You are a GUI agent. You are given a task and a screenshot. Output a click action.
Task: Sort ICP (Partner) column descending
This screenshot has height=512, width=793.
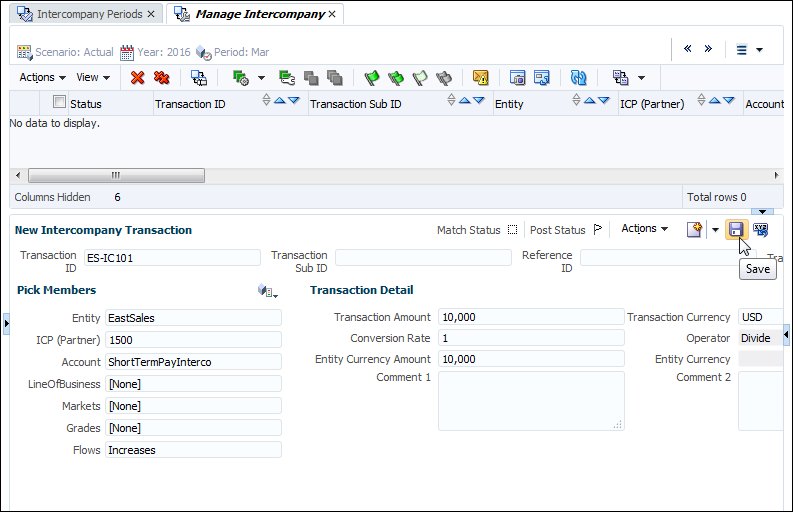point(729,101)
